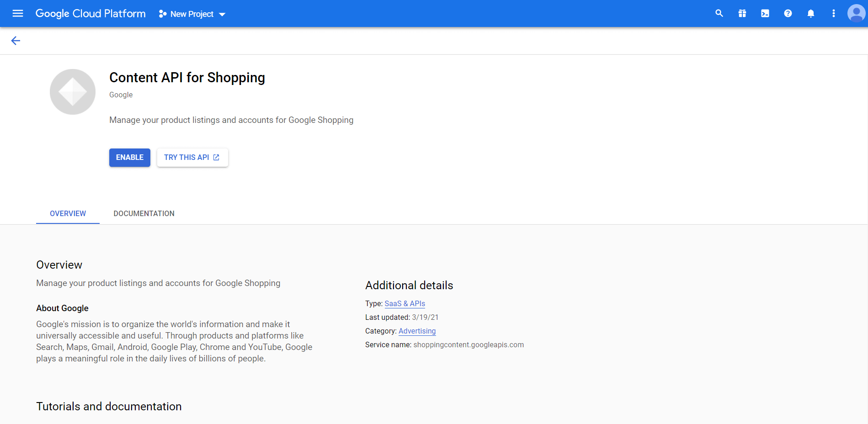Viewport: 868px width, 424px height.
Task: Click the TRY THIS API button
Action: pos(192,158)
